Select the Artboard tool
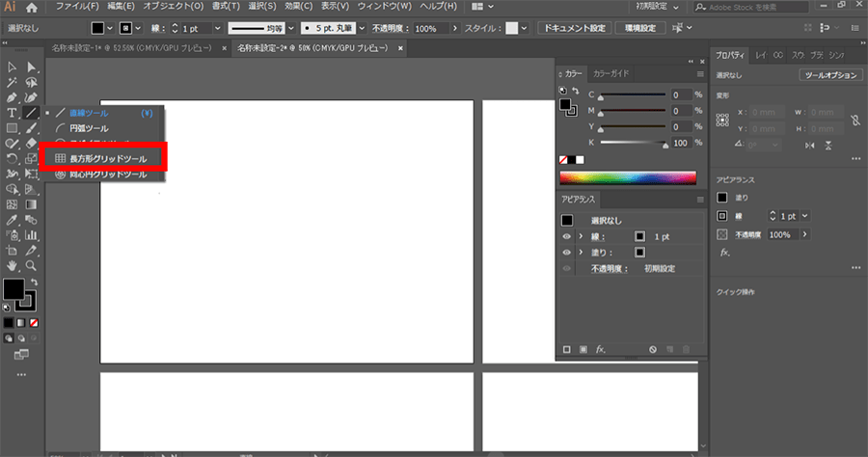 12,251
